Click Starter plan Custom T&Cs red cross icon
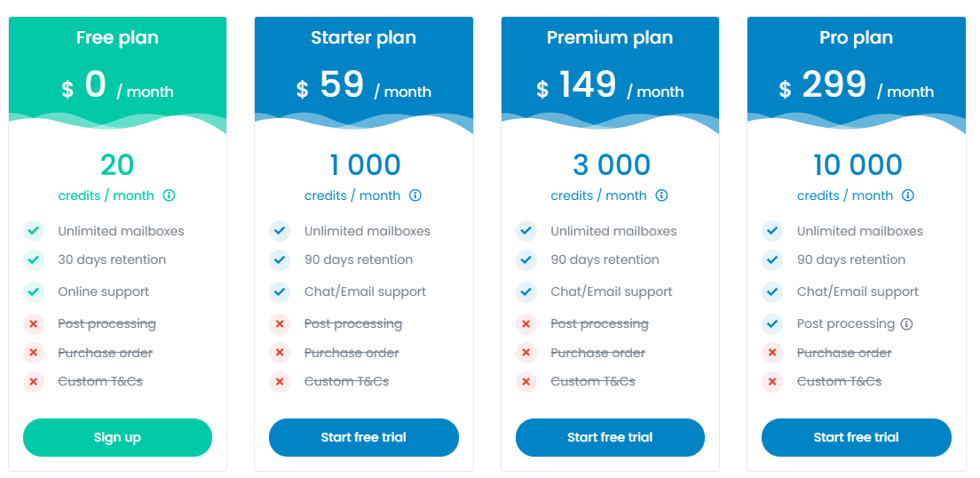980x478 pixels. tap(280, 382)
